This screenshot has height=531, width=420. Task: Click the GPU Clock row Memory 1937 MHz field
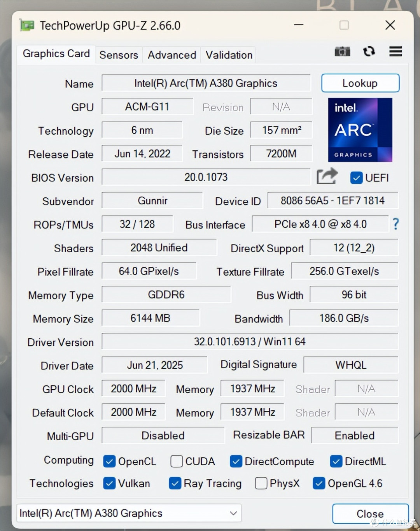252,389
